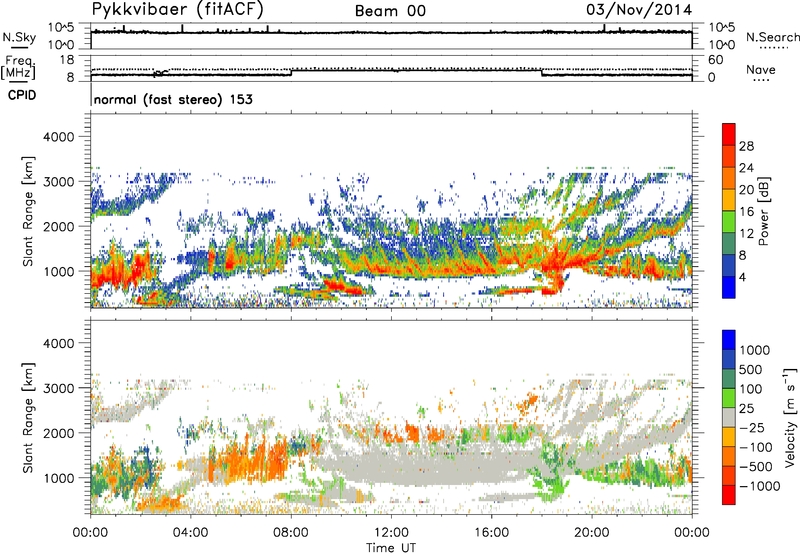Click the 'Beam 00' label

coord(390,11)
